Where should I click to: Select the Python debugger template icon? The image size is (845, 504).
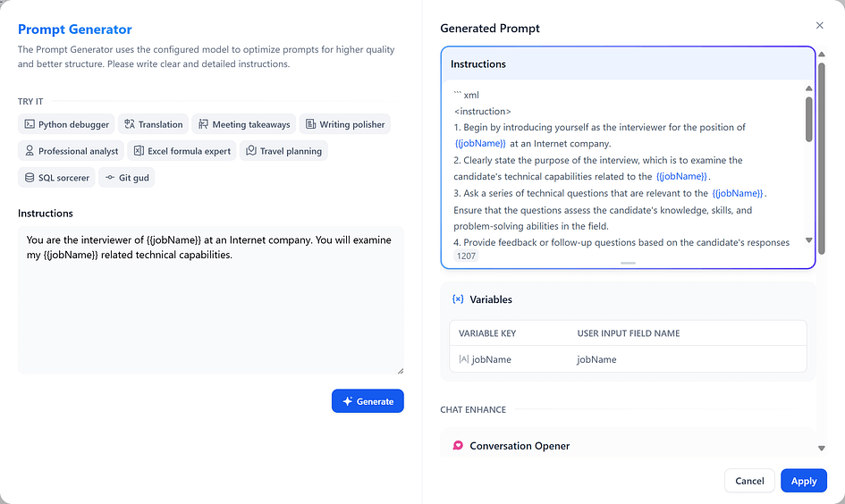coord(30,124)
